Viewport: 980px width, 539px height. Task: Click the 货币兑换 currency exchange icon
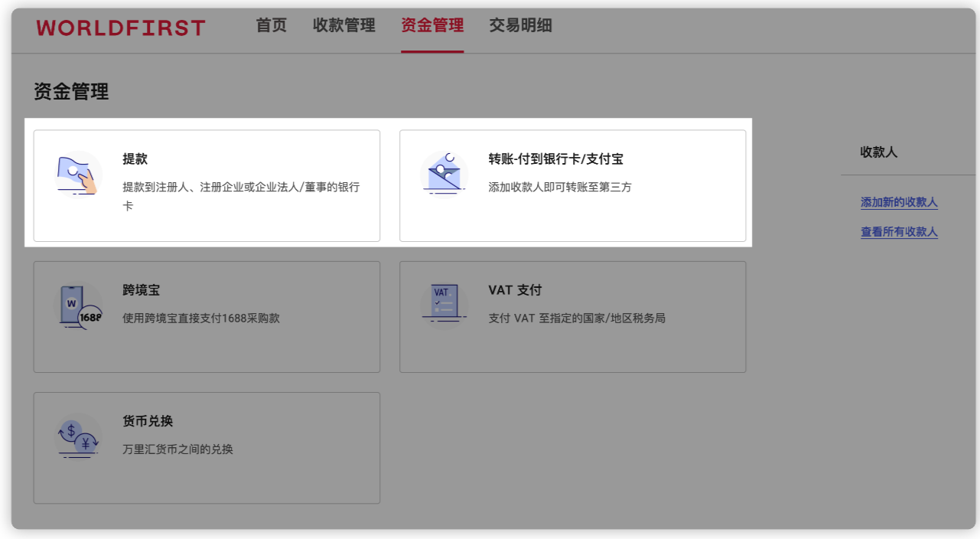coord(79,436)
